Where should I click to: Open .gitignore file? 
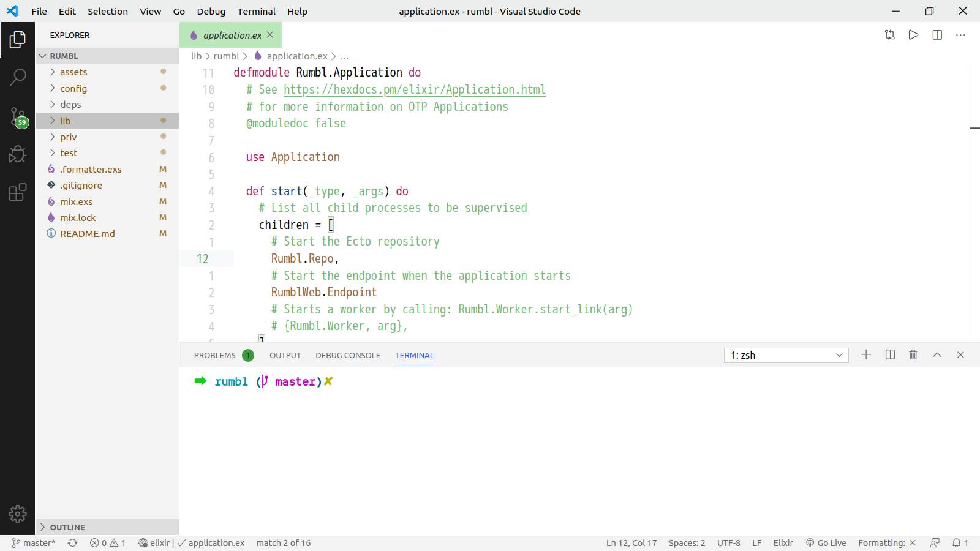coord(107,186)
